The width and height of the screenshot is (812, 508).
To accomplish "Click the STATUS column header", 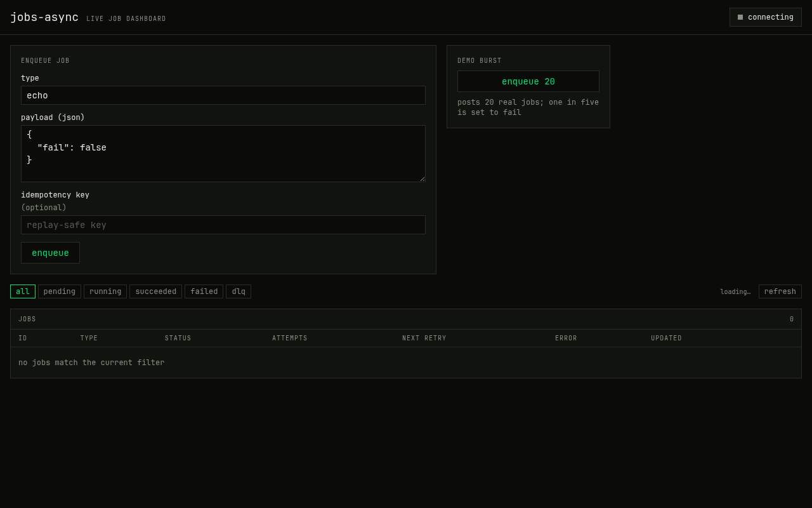I will 178,338.
